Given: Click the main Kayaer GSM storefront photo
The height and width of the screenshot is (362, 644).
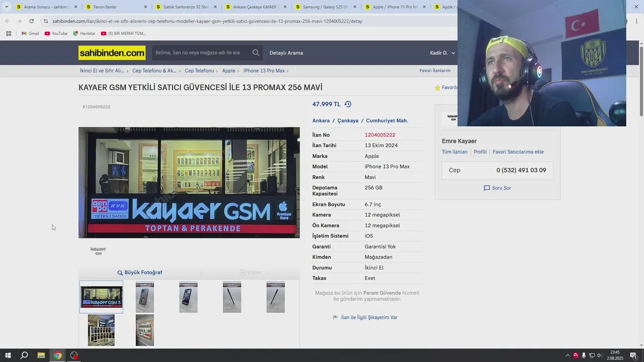Looking at the screenshot, I should click(189, 183).
